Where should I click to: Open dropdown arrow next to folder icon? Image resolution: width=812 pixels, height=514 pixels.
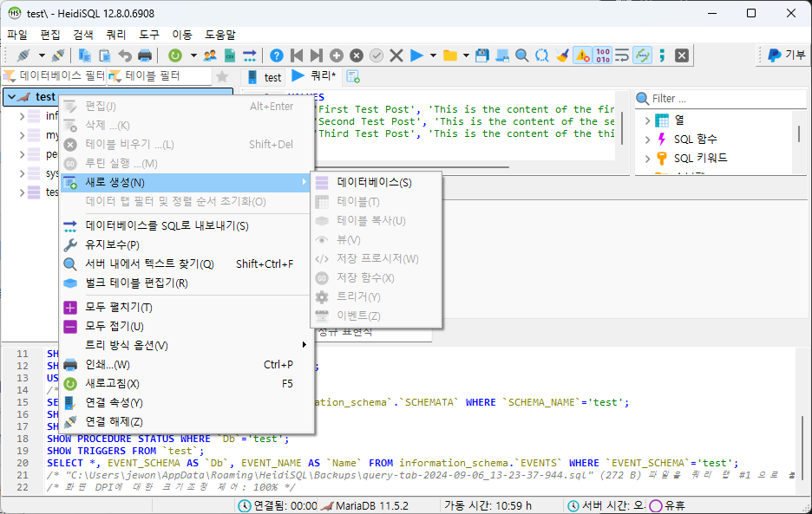(x=466, y=55)
